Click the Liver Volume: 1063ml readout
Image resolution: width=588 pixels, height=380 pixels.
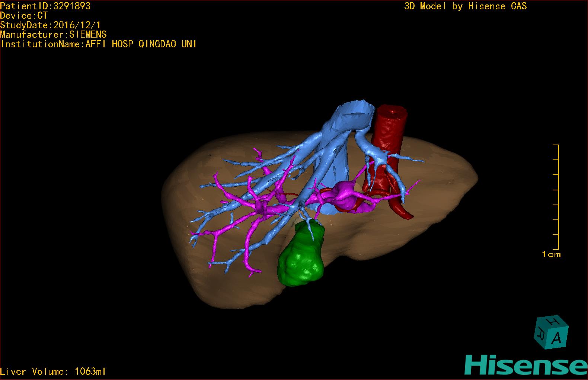53,371
